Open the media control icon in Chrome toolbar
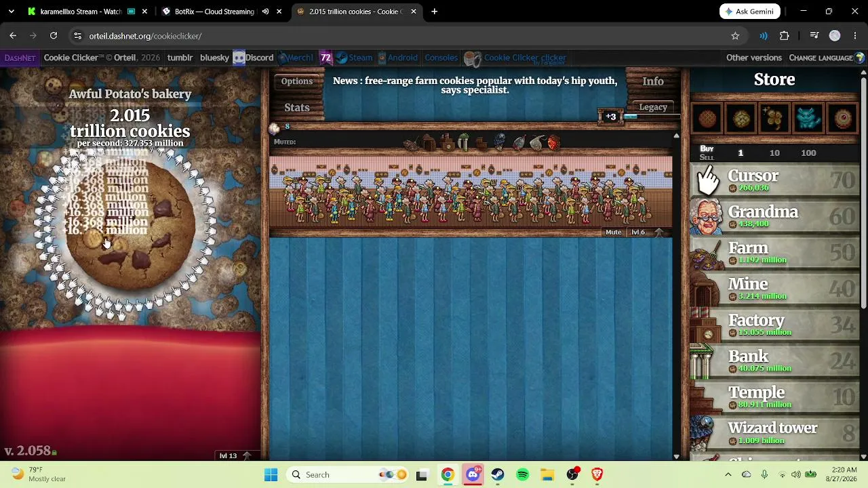This screenshot has height=488, width=868. pos(814,36)
